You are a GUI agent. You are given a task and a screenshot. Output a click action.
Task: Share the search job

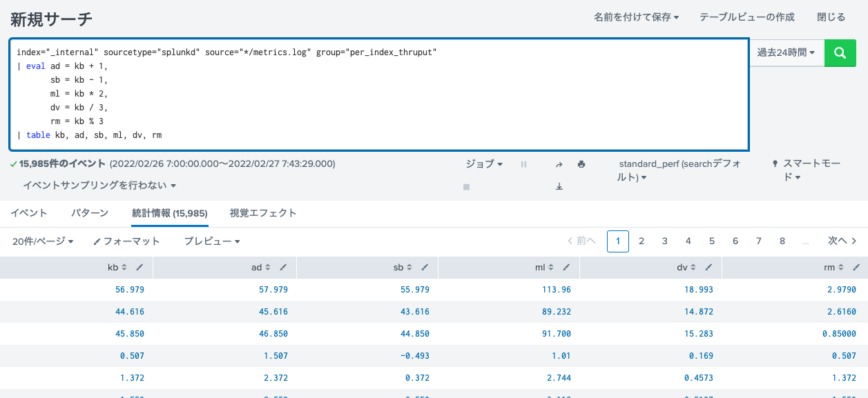click(x=559, y=164)
